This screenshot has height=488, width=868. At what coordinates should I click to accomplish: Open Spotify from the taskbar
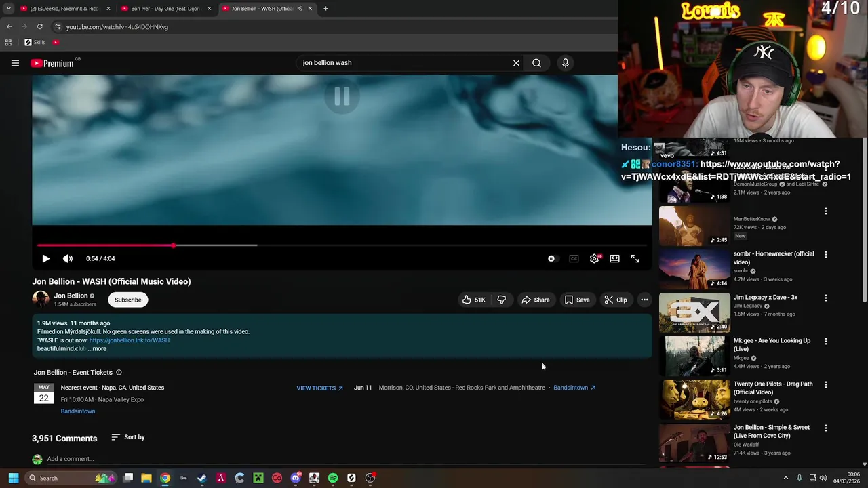pyautogui.click(x=333, y=478)
